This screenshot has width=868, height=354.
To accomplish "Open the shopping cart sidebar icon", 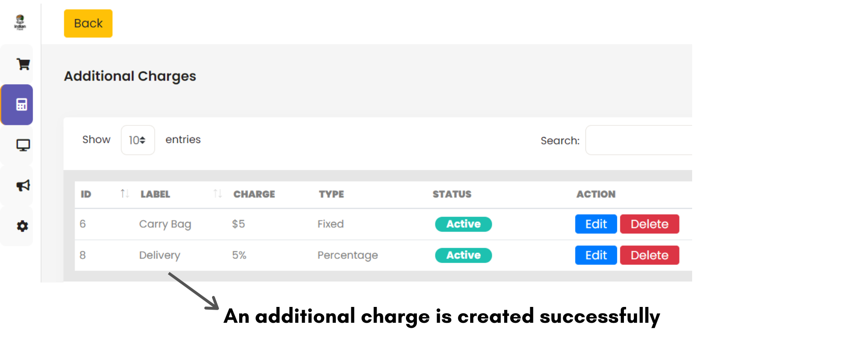I will [23, 64].
